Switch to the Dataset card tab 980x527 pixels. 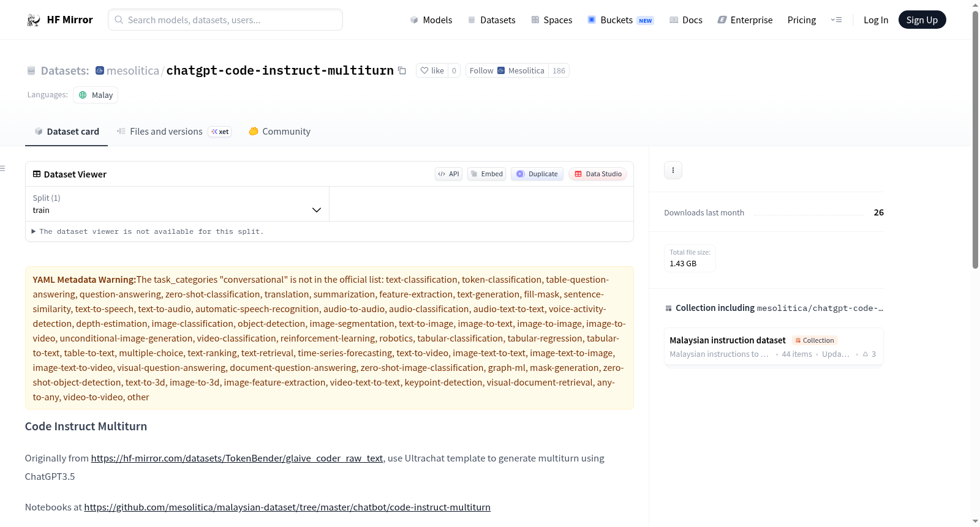66,132
